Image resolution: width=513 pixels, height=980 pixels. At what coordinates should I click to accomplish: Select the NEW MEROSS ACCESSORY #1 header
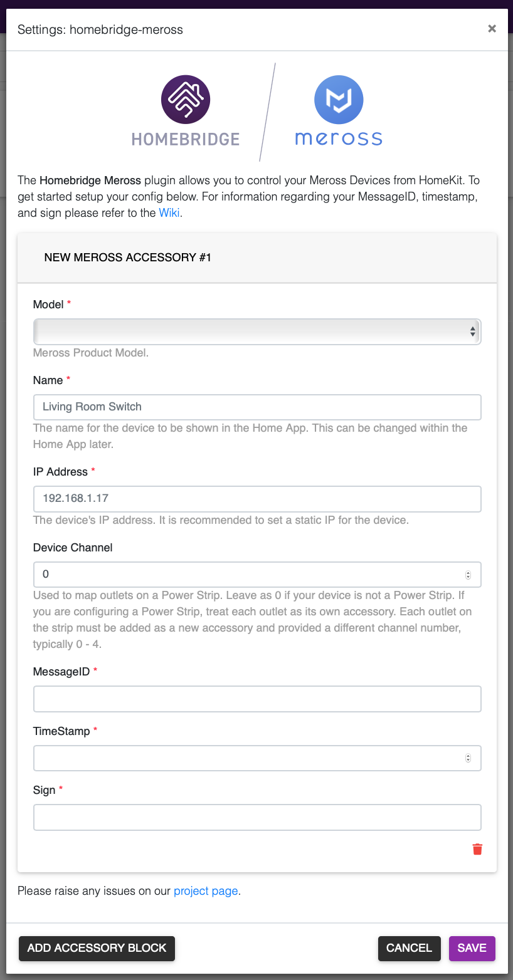click(x=127, y=257)
